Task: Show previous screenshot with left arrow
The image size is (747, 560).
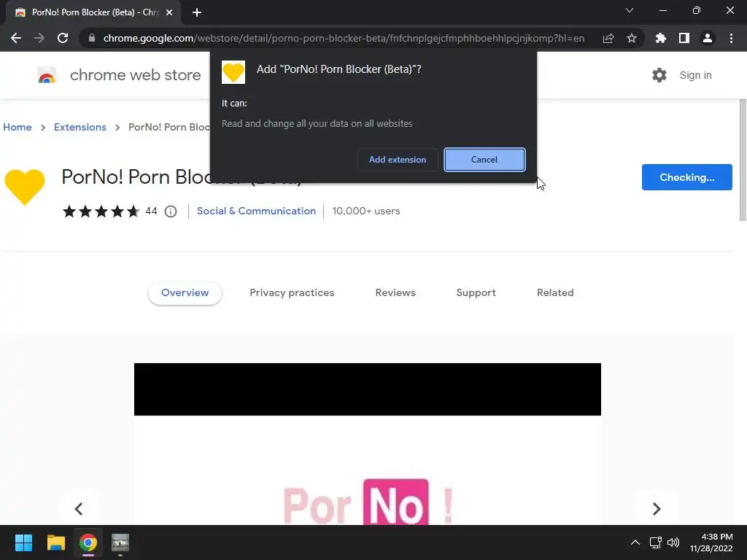Action: coord(79,508)
